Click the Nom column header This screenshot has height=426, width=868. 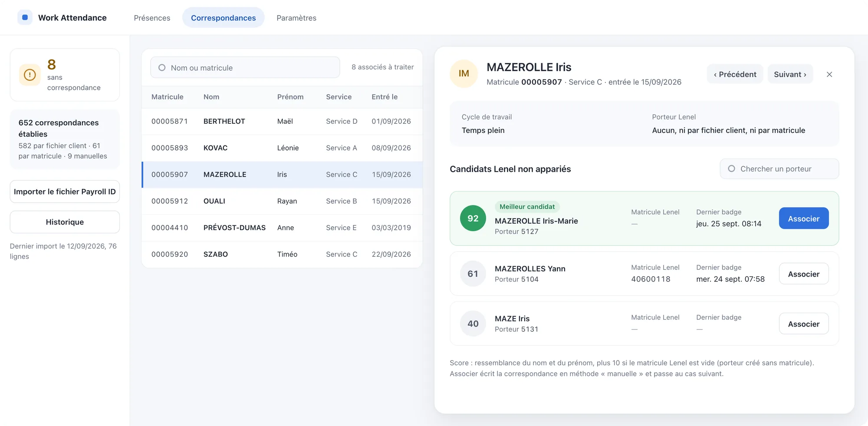coord(211,97)
